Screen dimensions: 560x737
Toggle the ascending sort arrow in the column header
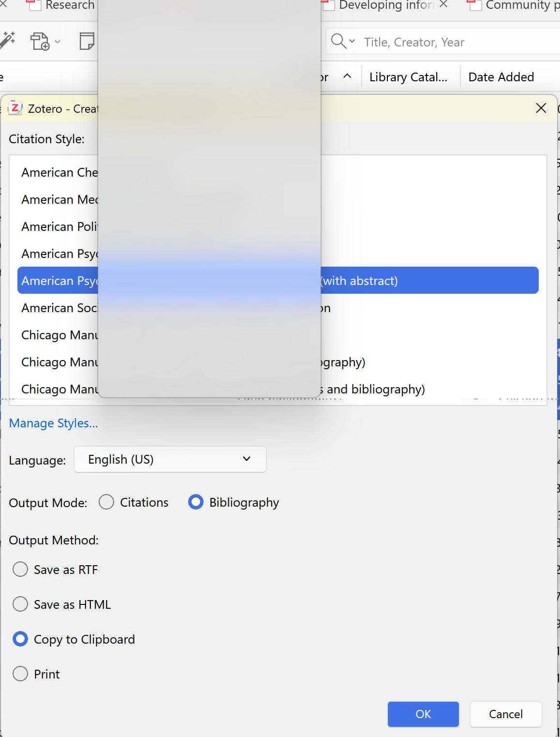point(347,76)
